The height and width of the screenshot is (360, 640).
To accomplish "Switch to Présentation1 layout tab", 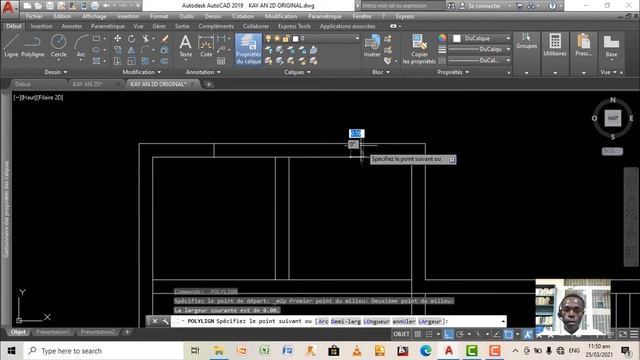I will point(53,332).
